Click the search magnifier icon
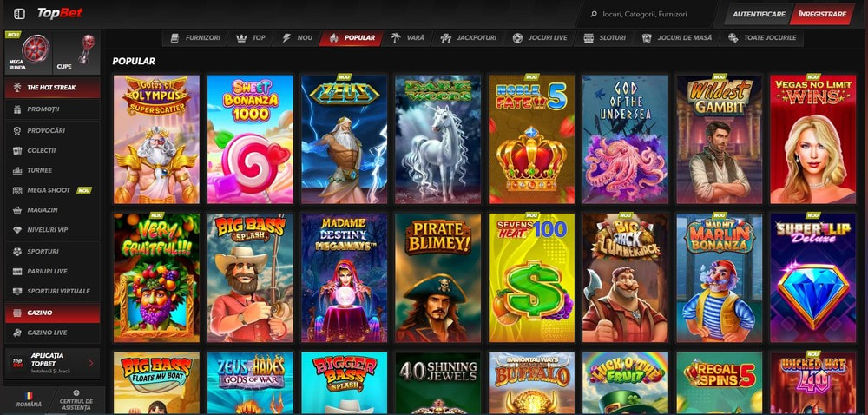 [x=594, y=15]
